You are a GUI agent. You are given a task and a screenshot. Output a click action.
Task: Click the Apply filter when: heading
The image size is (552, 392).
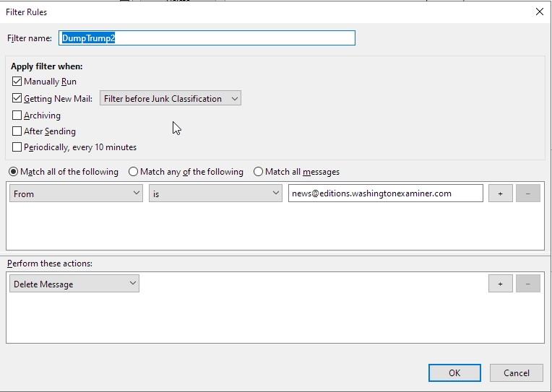pyautogui.click(x=47, y=66)
